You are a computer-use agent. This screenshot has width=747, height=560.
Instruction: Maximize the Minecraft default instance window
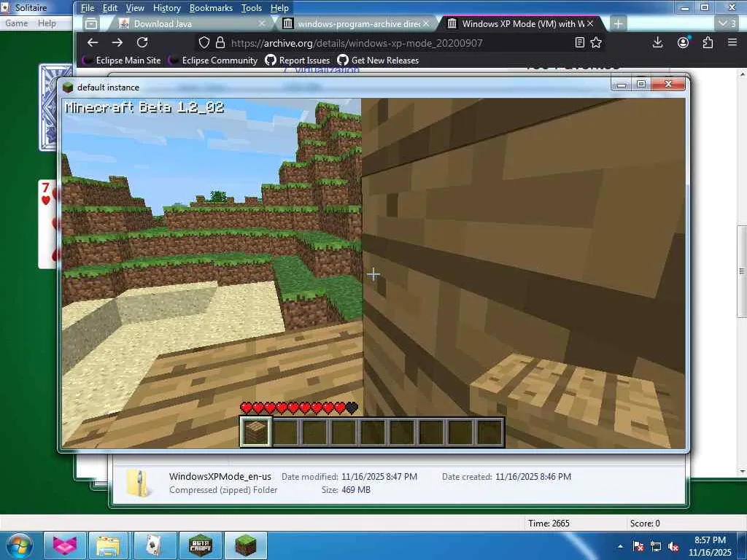coord(641,85)
